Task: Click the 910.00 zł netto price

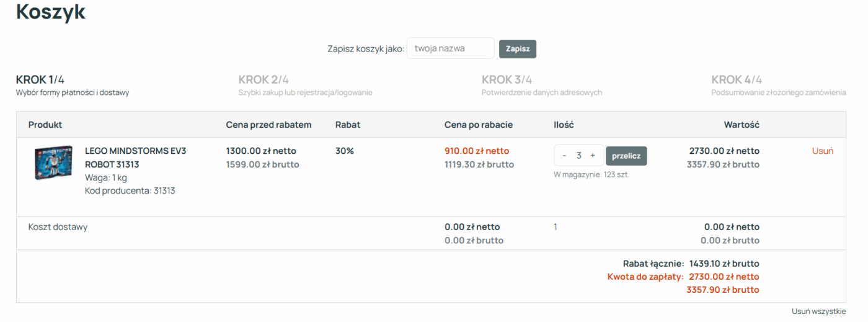Action: [477, 151]
